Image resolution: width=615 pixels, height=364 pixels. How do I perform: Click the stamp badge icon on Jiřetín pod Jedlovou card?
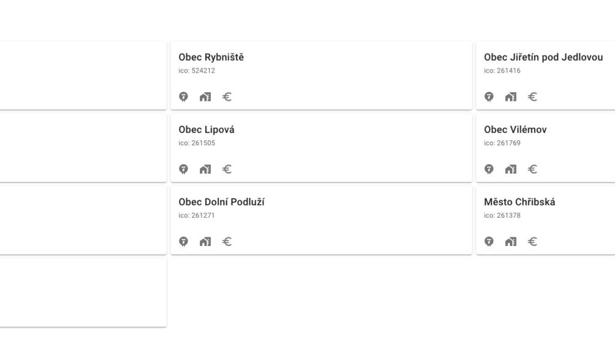coord(489,97)
